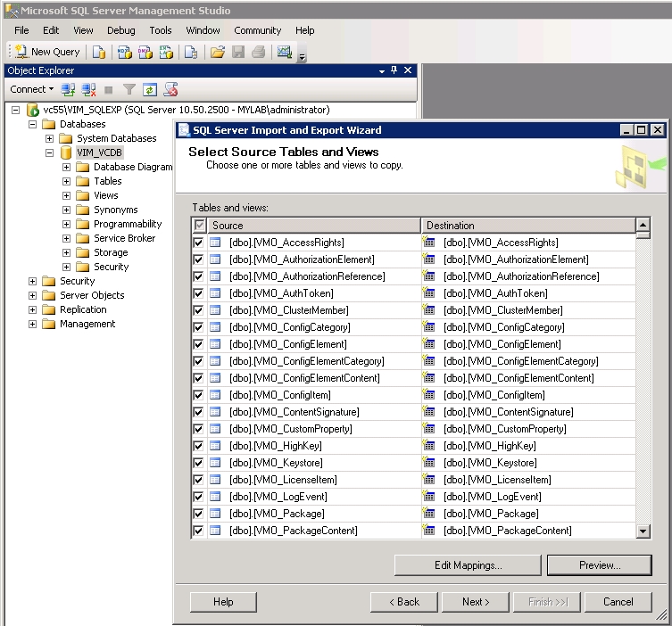Toggle the select-all checkbox in Source header
The width and height of the screenshot is (672, 626).
click(199, 226)
